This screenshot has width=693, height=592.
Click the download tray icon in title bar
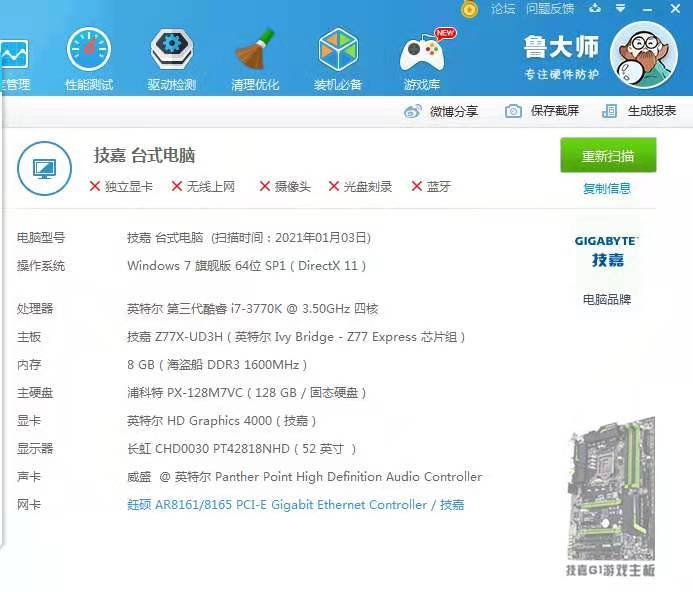595,8
